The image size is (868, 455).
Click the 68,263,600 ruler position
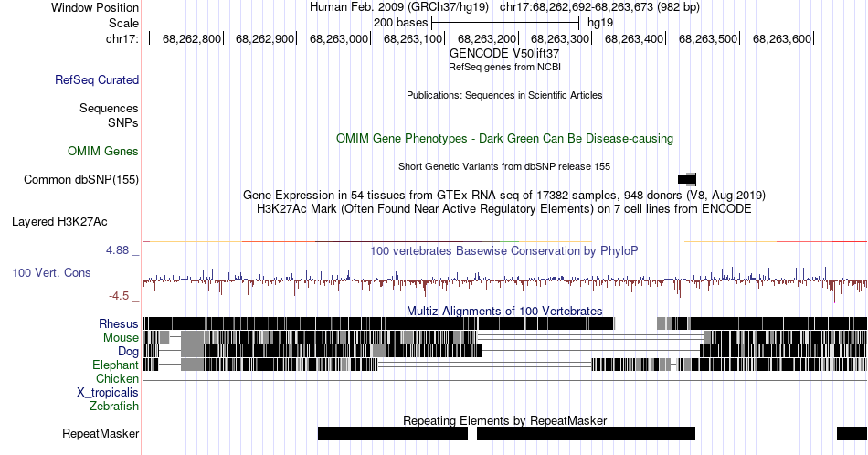coord(781,38)
